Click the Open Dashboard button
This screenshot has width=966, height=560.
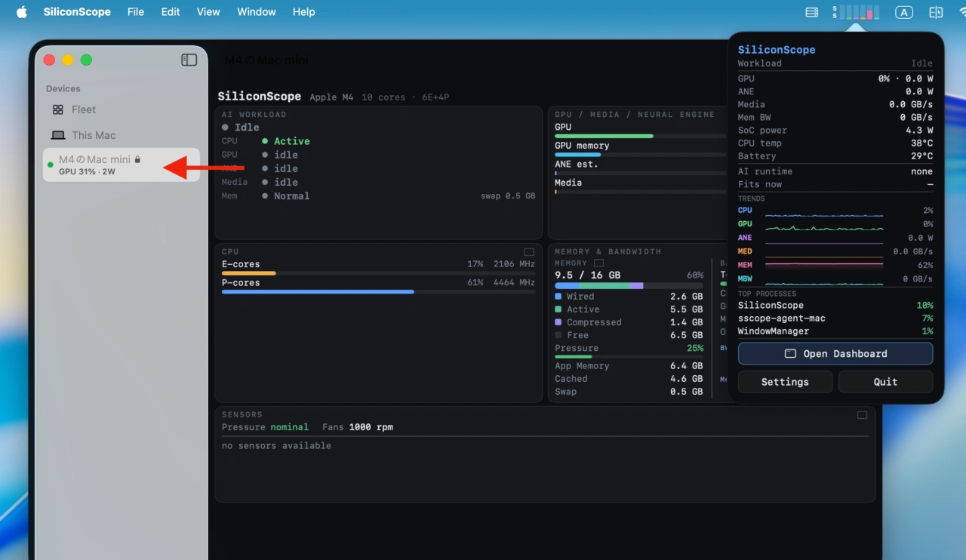(x=835, y=354)
